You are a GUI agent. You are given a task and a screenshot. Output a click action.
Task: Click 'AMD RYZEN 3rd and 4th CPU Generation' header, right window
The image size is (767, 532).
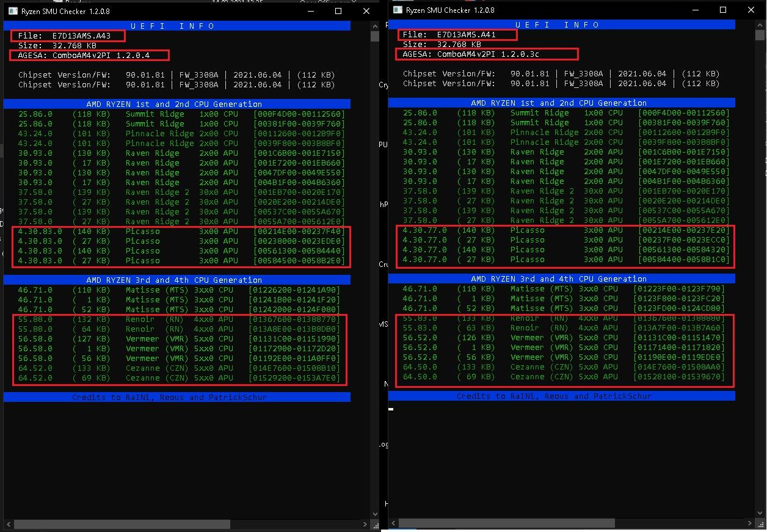point(562,279)
